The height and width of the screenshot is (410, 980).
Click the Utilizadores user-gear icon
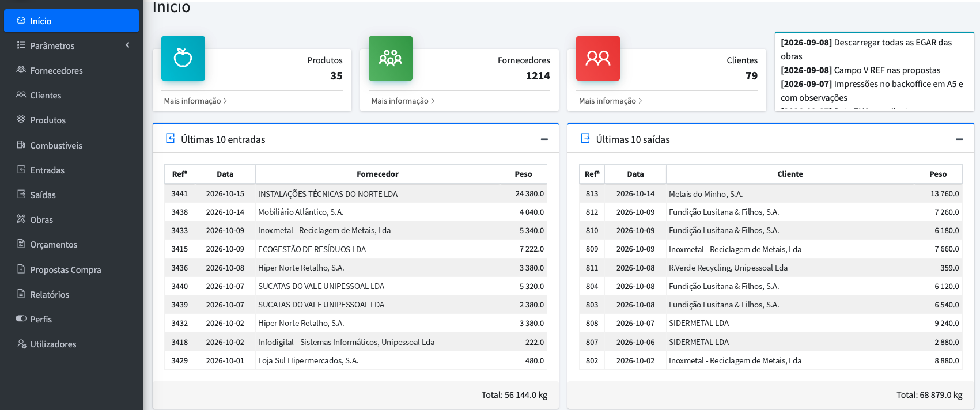pos(22,343)
